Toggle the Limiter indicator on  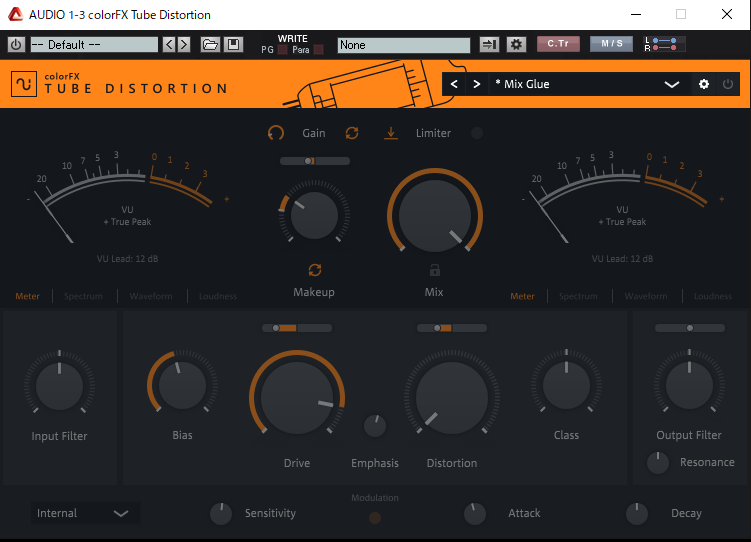476,133
